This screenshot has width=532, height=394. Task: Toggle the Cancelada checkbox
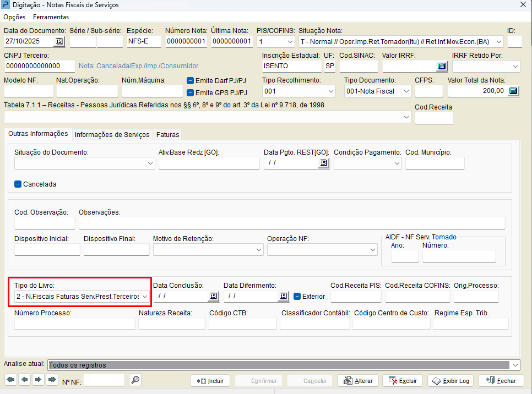pos(18,184)
